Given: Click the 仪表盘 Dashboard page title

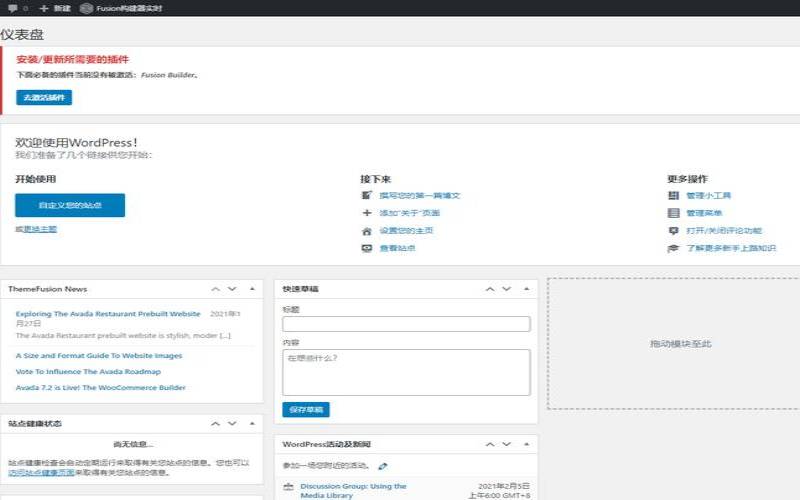Looking at the screenshot, I should click(22, 35).
